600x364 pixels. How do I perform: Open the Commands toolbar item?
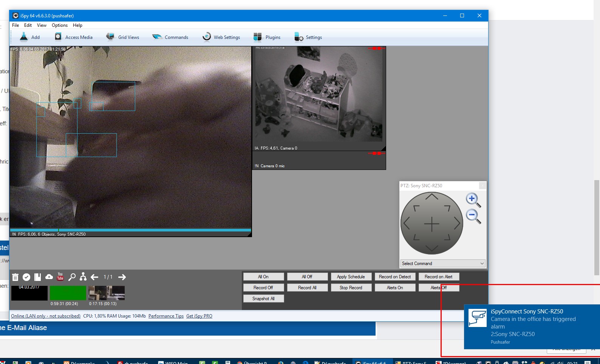point(170,37)
